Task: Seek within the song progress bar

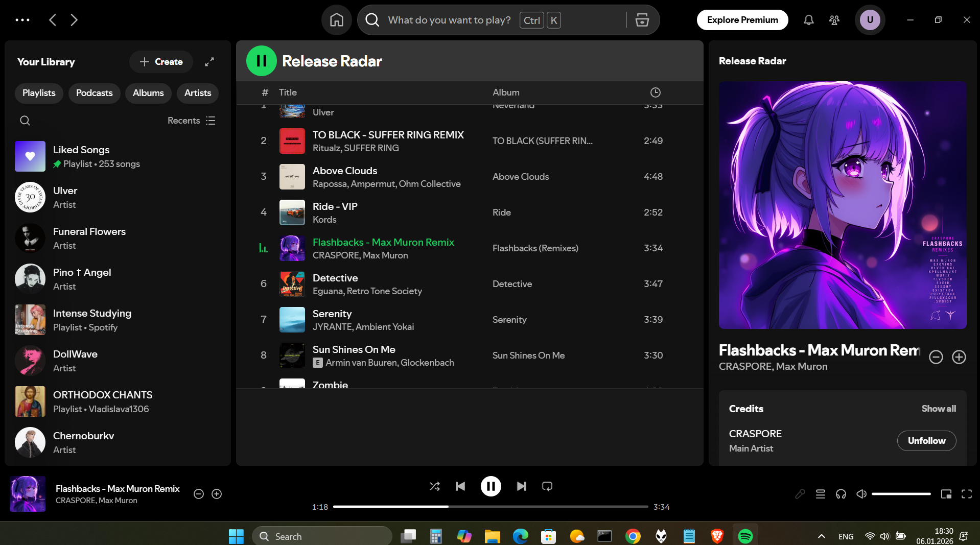Action: (x=491, y=507)
